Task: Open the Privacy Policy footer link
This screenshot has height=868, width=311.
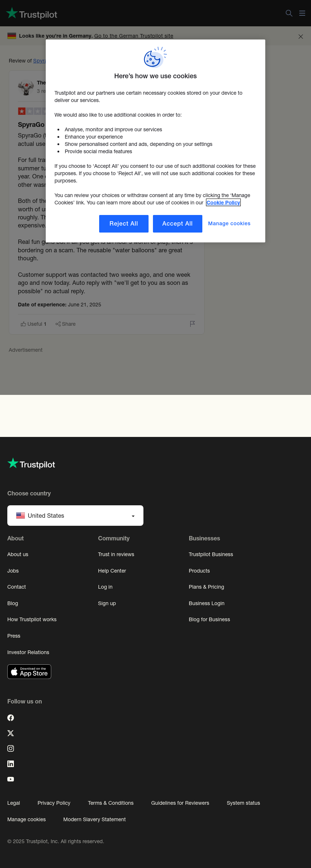Action: 54,803
